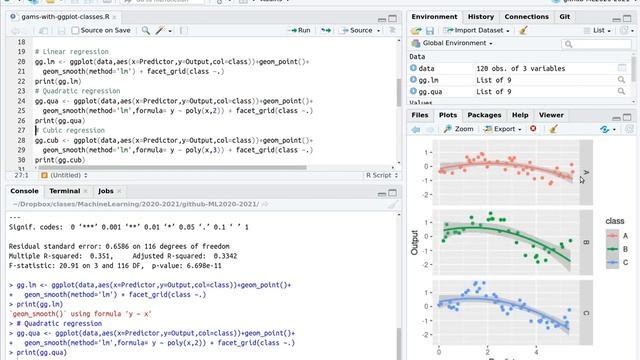Click the editor vertical scrollbar thumb

(399, 92)
